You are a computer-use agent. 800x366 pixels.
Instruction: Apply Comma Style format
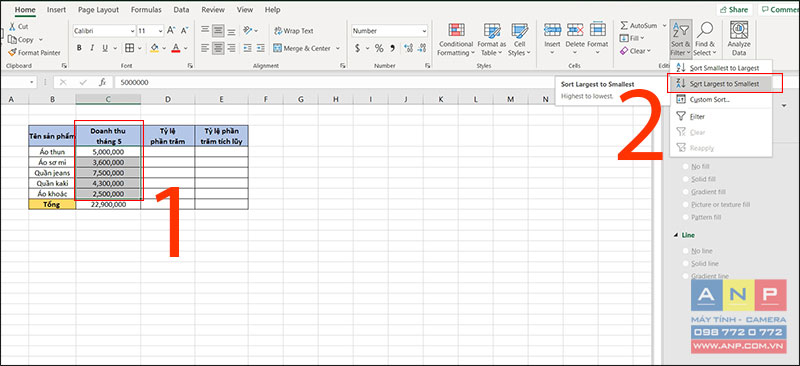pyautogui.click(x=392, y=48)
